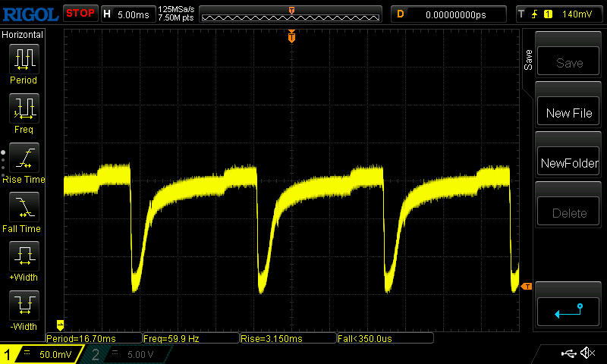Select the +Width measurement icon

pos(23,257)
